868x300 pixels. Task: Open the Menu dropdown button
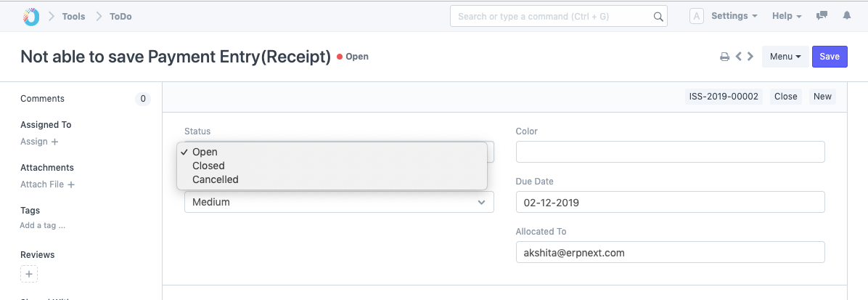pyautogui.click(x=785, y=57)
